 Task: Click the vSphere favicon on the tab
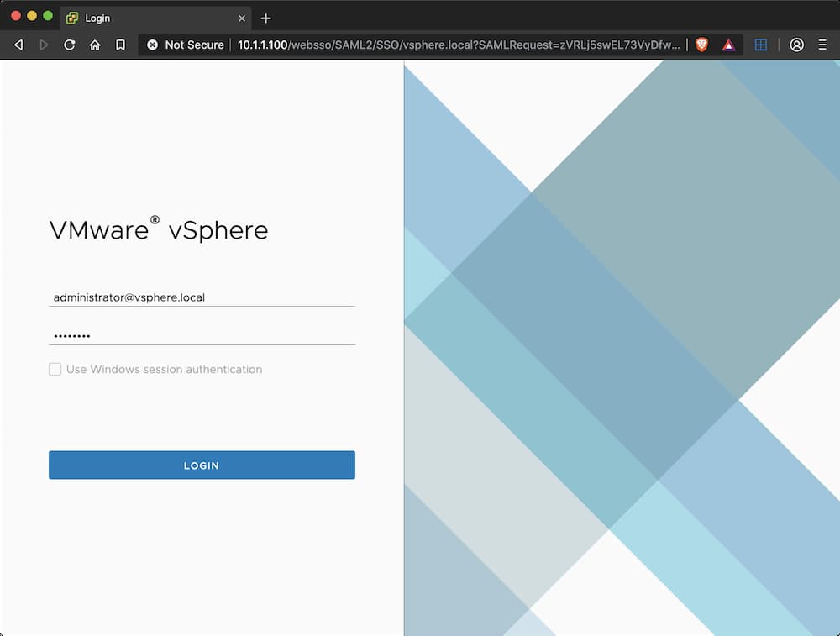(x=71, y=18)
